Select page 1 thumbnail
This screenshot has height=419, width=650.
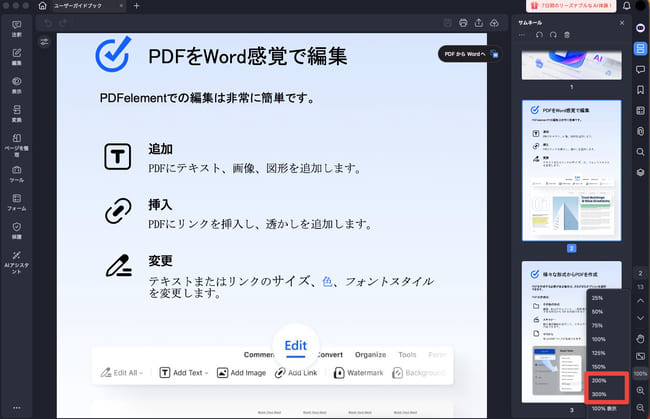[572, 65]
